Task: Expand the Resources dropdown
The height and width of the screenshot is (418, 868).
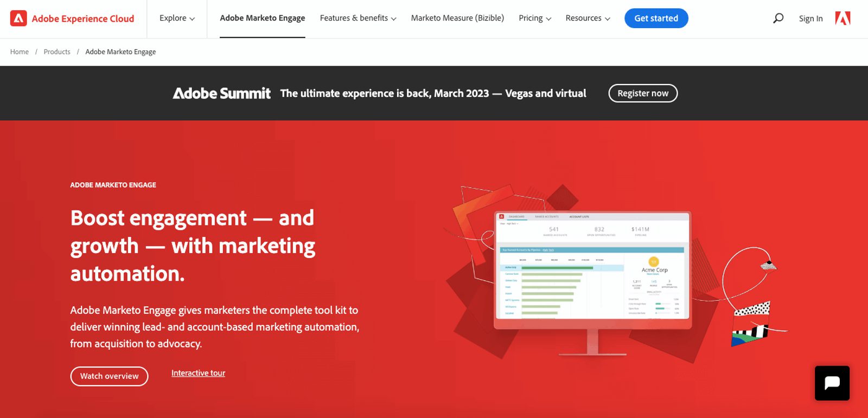Action: point(588,18)
